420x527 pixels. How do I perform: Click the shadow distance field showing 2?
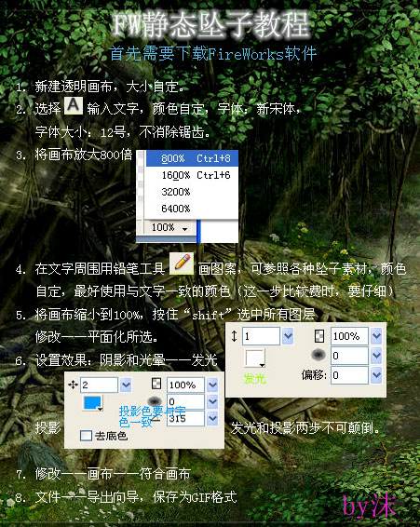100,385
